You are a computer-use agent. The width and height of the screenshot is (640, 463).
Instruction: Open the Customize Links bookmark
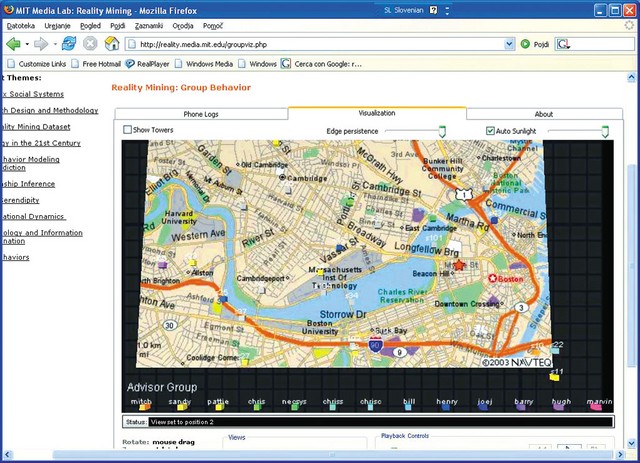point(37,64)
